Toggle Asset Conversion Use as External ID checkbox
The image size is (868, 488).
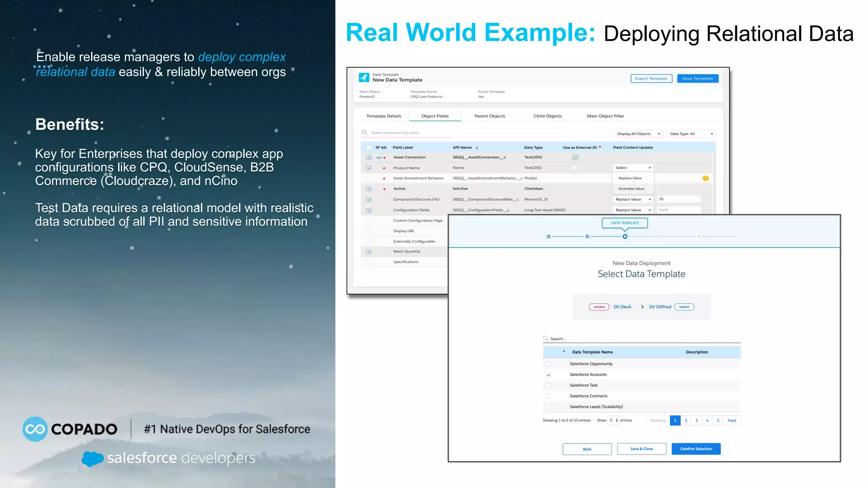coord(575,158)
